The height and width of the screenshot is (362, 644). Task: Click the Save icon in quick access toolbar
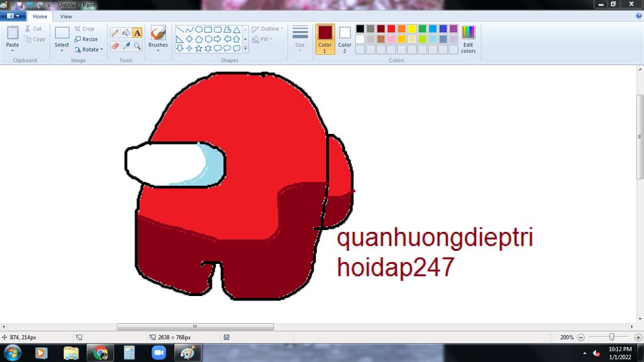(x=19, y=5)
